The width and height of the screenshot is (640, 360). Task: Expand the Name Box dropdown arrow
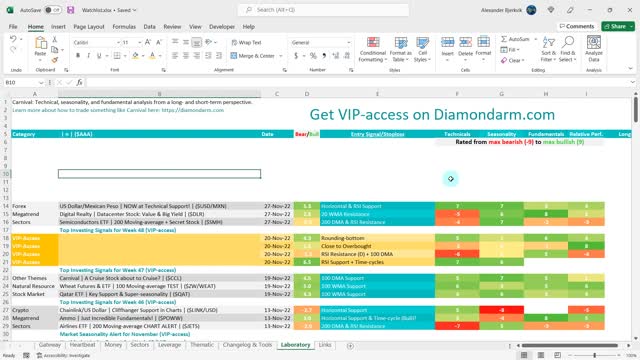tap(41, 82)
